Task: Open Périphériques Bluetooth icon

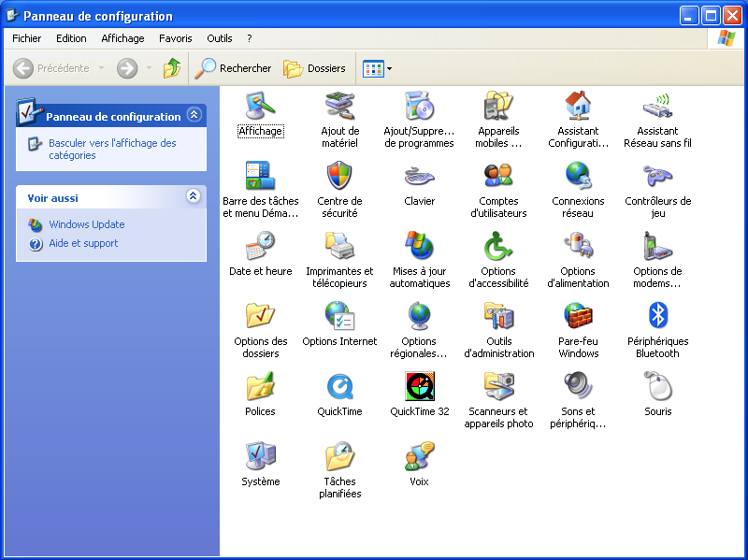Action: click(x=657, y=316)
